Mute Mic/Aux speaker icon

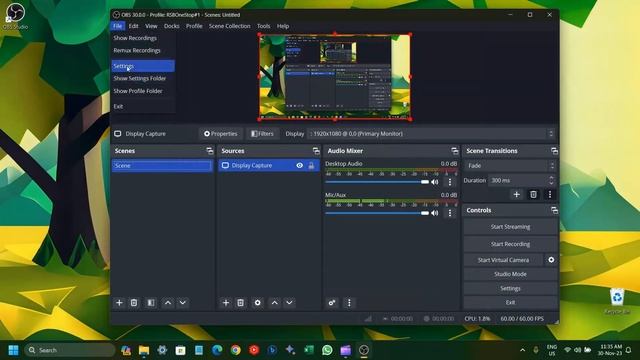pyautogui.click(x=435, y=213)
